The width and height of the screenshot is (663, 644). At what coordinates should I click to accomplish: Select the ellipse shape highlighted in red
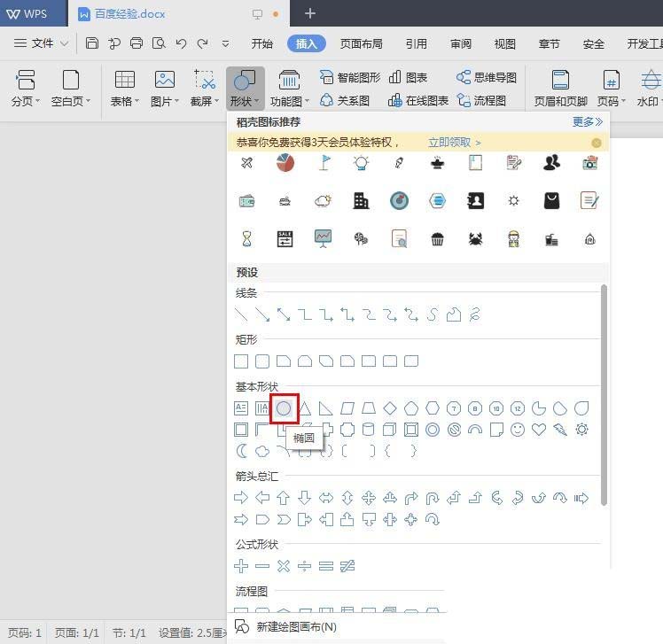pyautogui.click(x=284, y=408)
